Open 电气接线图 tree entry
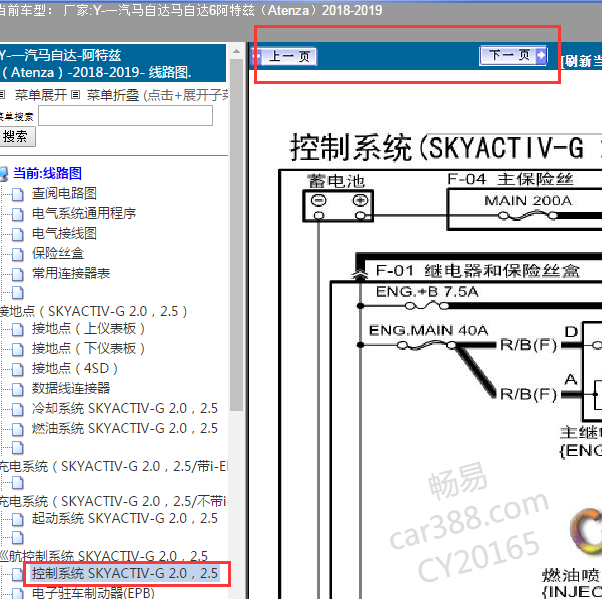 pos(64,233)
